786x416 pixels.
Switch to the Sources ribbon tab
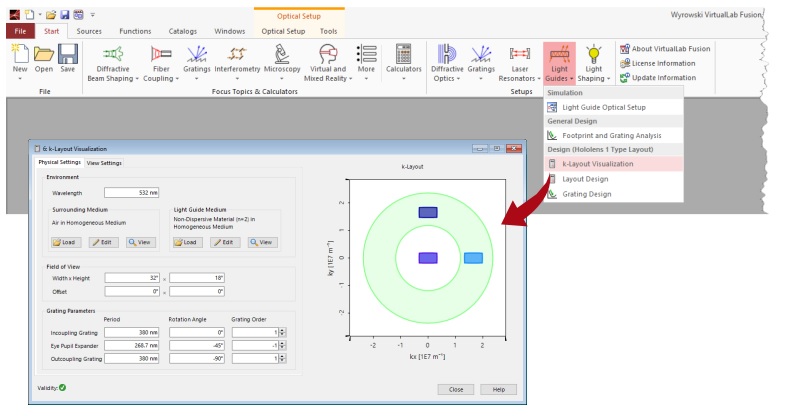89,31
